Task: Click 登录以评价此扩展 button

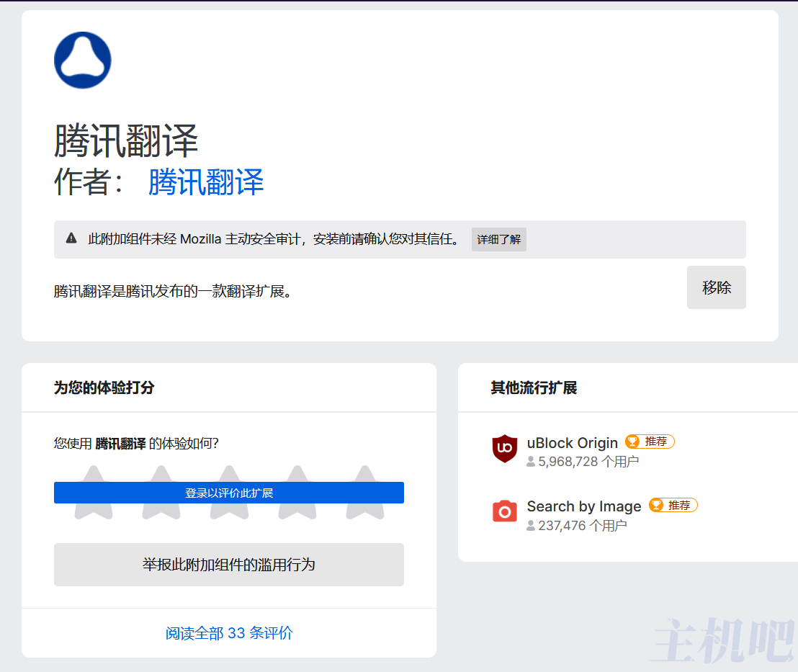Action: tap(229, 493)
